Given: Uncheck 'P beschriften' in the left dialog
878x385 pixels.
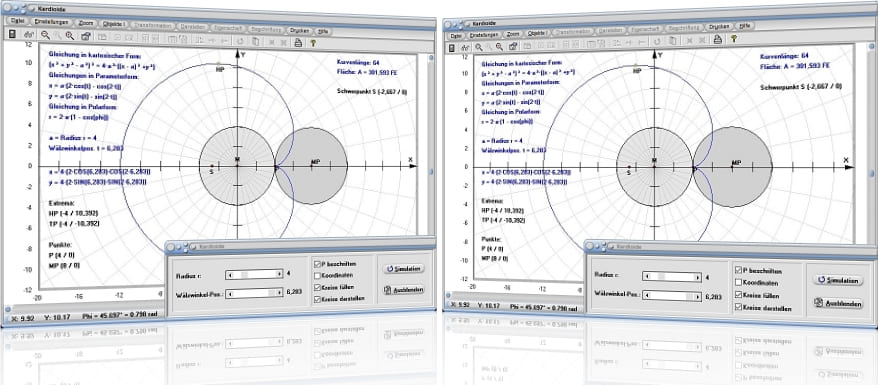Looking at the screenshot, I should pyautogui.click(x=317, y=263).
